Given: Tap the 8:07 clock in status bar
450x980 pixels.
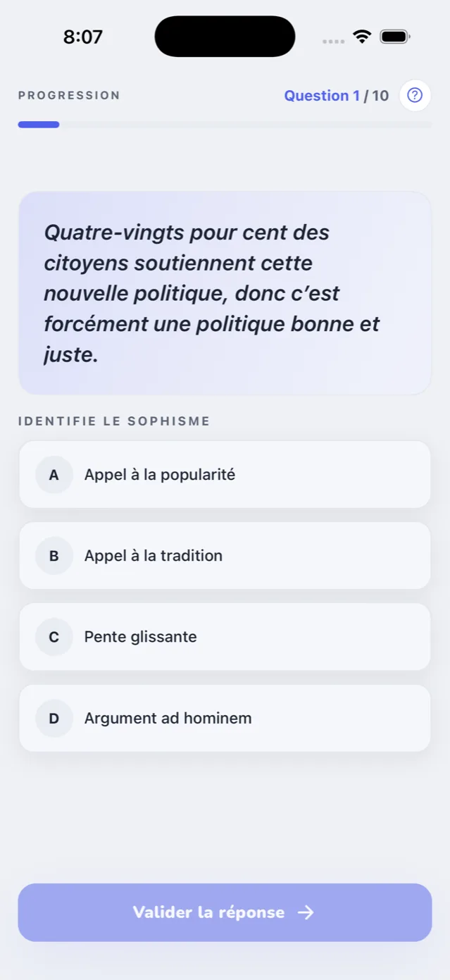Looking at the screenshot, I should tap(83, 37).
